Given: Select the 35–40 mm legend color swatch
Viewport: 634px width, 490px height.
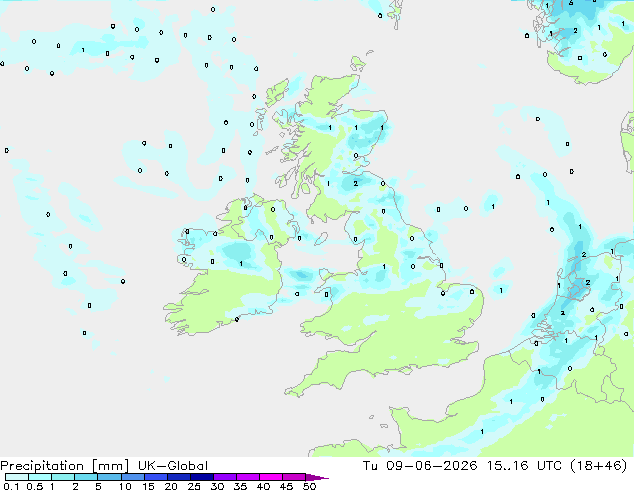Looking at the screenshot, I should point(248,477).
